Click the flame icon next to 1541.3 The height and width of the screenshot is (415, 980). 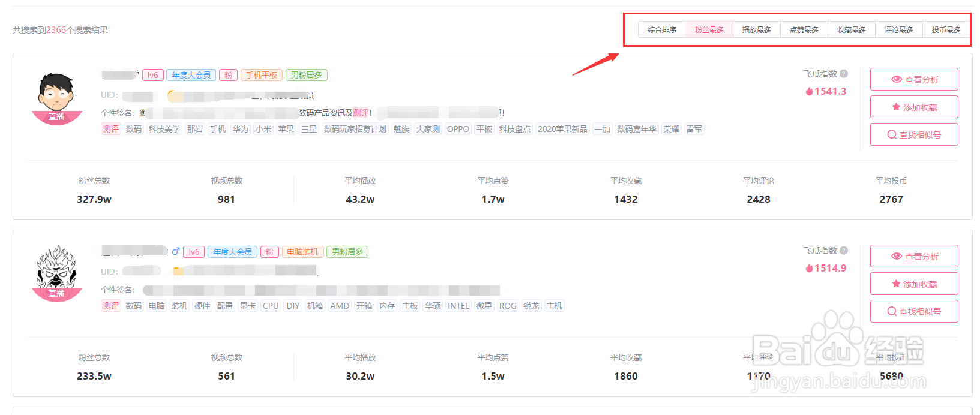(x=809, y=91)
